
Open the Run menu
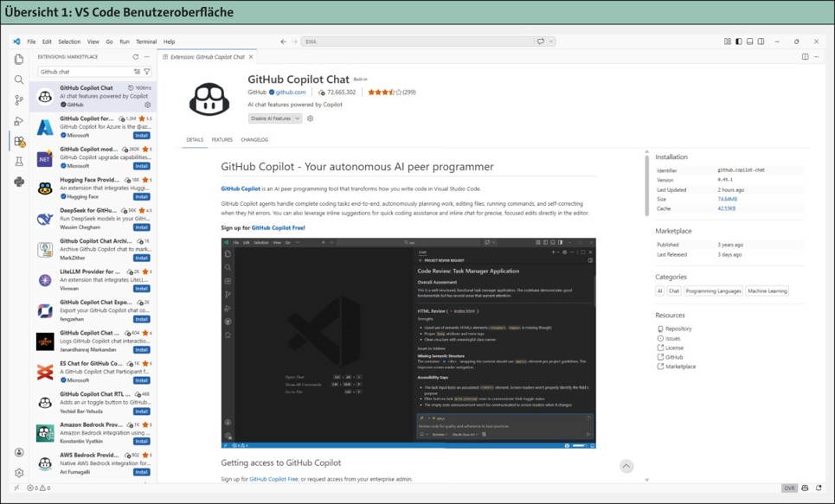pos(125,41)
